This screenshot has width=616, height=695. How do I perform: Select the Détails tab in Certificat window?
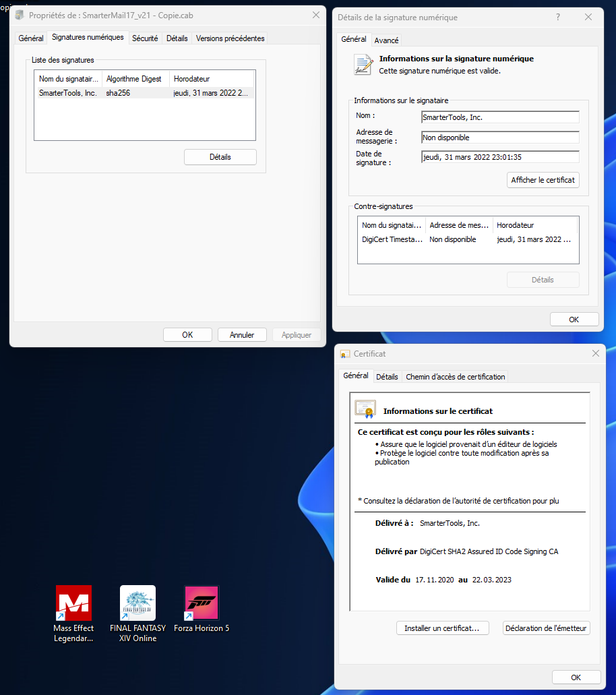(387, 377)
